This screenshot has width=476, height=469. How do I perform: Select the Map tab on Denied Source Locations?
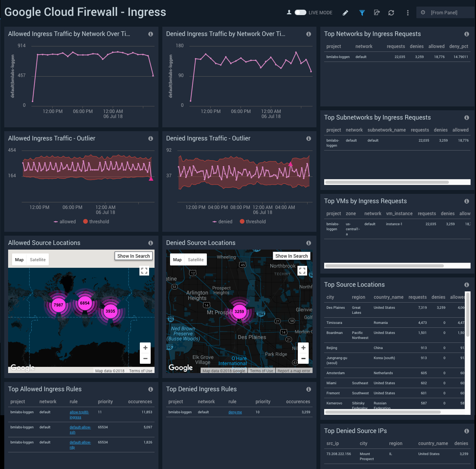click(177, 260)
